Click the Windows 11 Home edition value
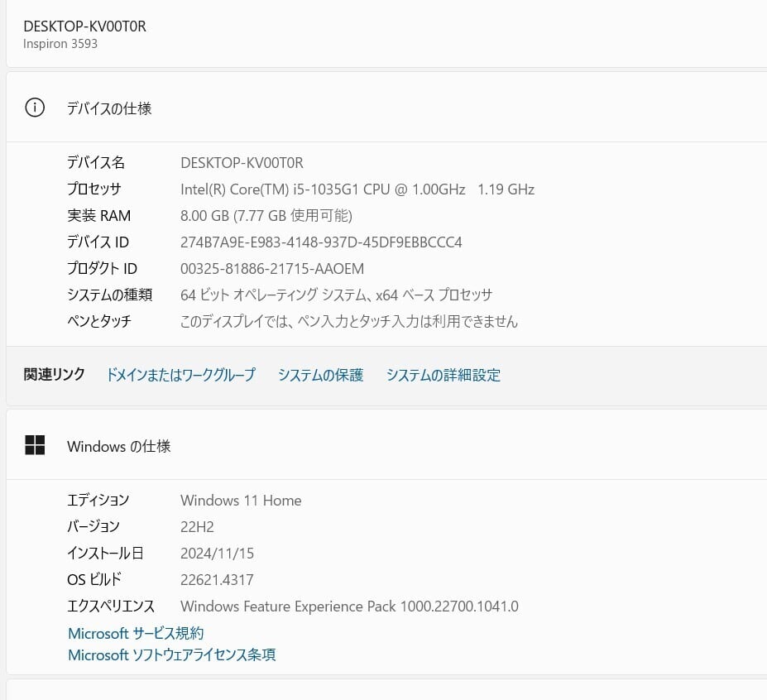The image size is (767, 700). click(x=241, y=501)
